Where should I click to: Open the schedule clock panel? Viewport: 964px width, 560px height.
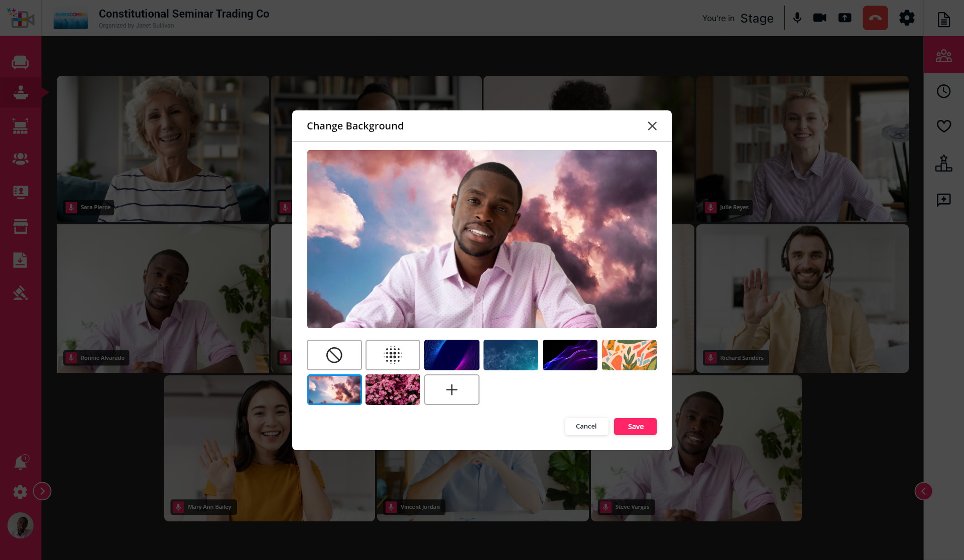click(x=944, y=91)
